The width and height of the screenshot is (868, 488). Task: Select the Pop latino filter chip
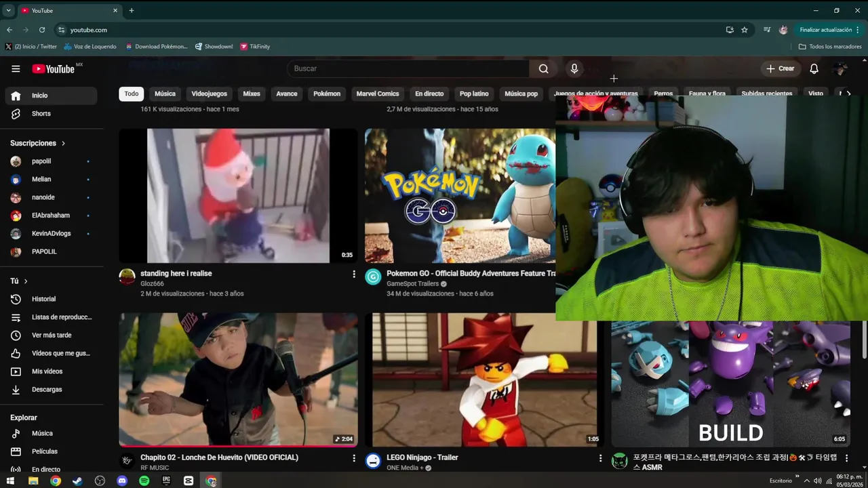click(x=474, y=94)
